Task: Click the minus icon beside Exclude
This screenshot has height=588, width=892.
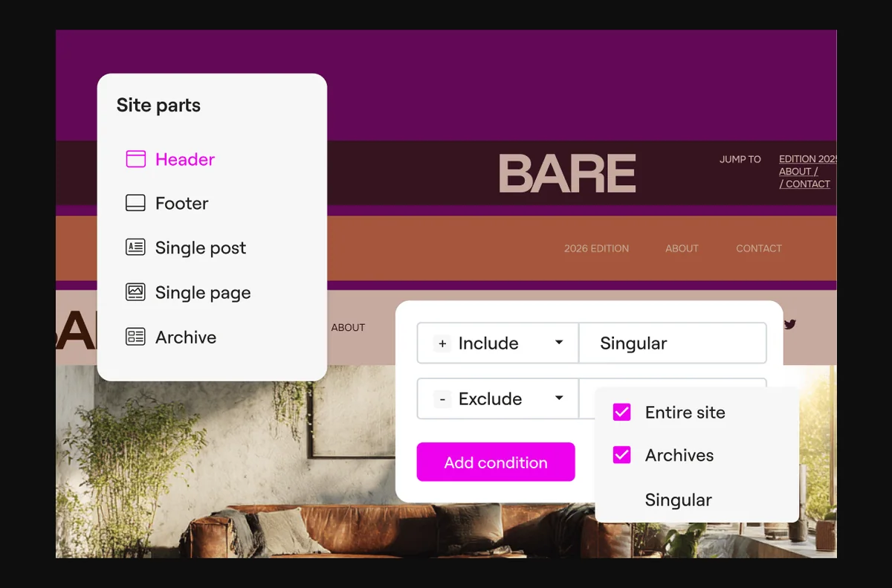Action: coord(442,399)
